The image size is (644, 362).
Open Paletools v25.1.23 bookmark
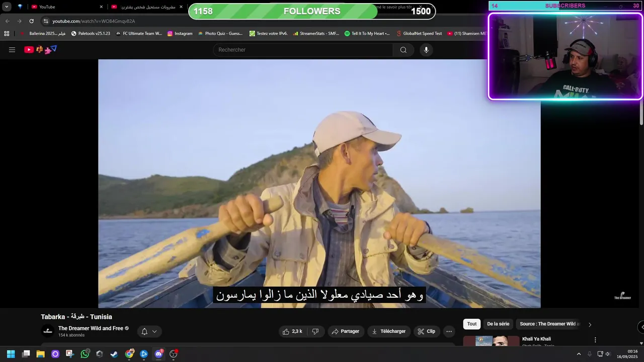91,34
